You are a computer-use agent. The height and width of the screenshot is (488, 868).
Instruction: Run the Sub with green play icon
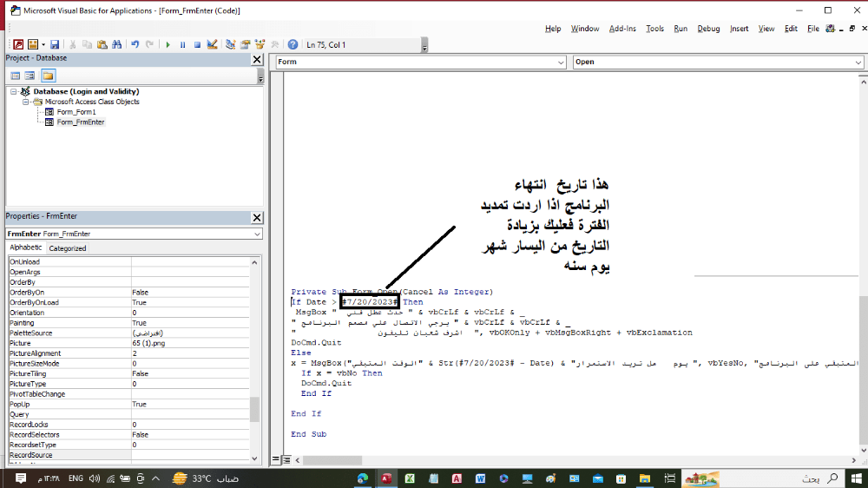click(x=168, y=44)
